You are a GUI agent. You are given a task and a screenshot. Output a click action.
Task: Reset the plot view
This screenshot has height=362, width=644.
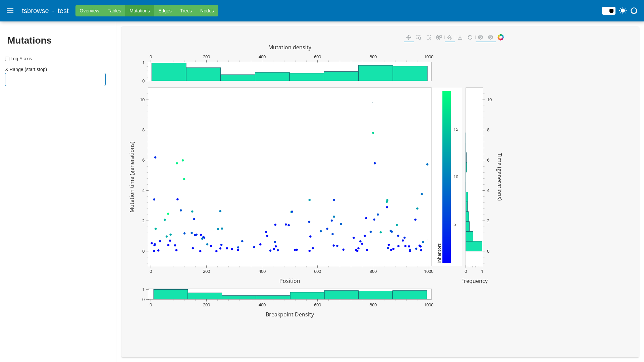point(470,38)
